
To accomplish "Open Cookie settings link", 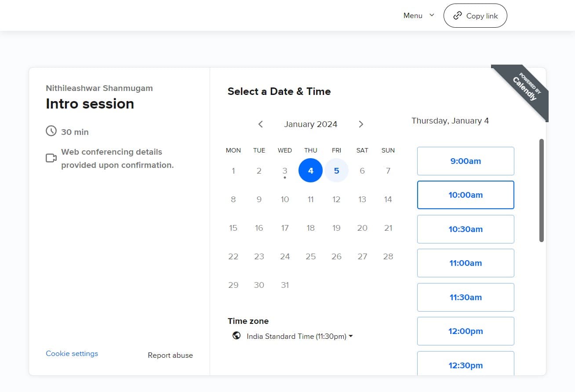I will coord(72,353).
